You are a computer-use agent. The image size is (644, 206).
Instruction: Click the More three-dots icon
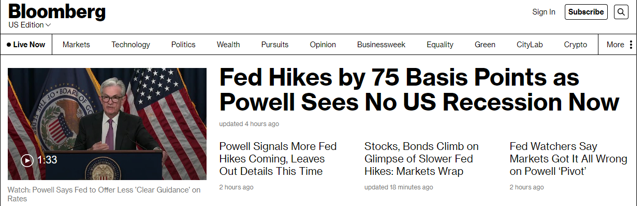tap(631, 45)
